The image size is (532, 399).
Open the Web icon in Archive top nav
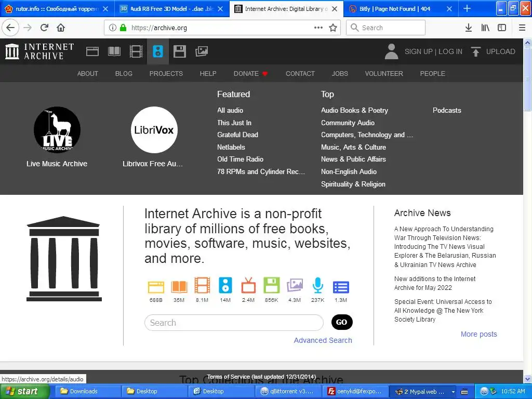(92, 51)
